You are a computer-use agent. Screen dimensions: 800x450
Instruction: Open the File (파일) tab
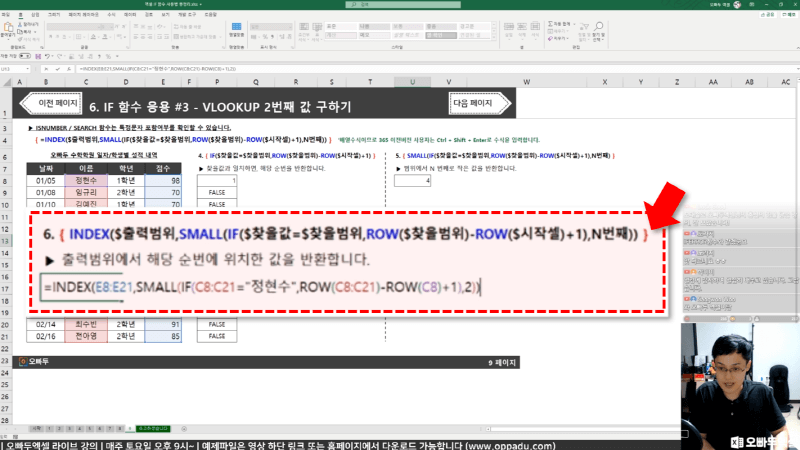pyautogui.click(x=6, y=15)
